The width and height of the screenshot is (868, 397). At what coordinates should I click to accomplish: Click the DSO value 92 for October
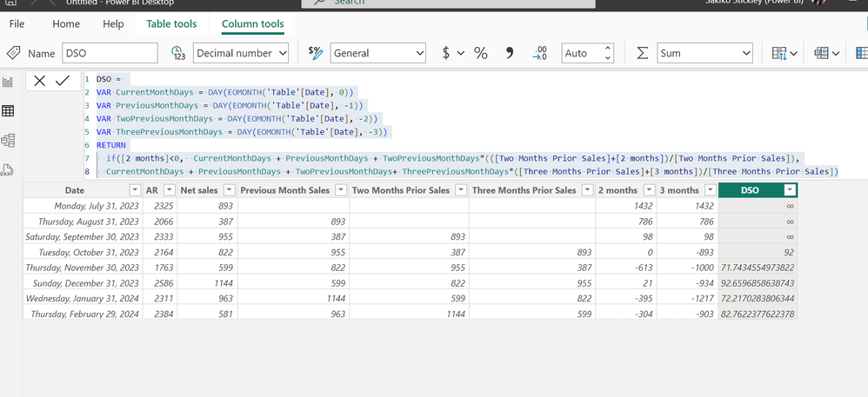(x=758, y=252)
